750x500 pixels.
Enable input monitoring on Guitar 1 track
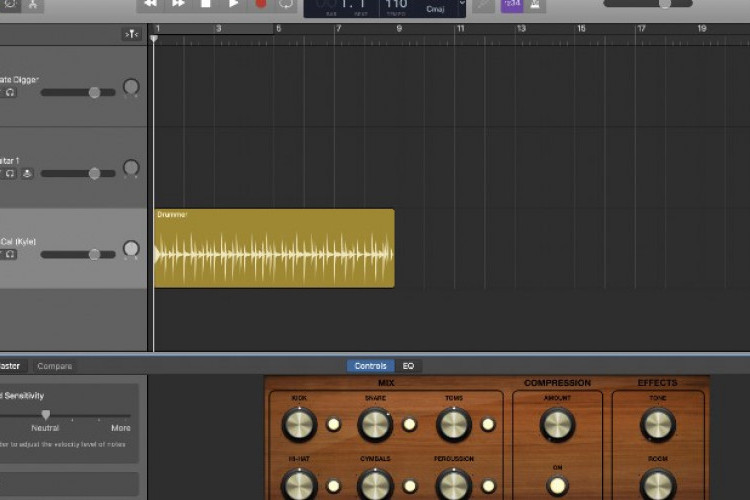[27, 174]
